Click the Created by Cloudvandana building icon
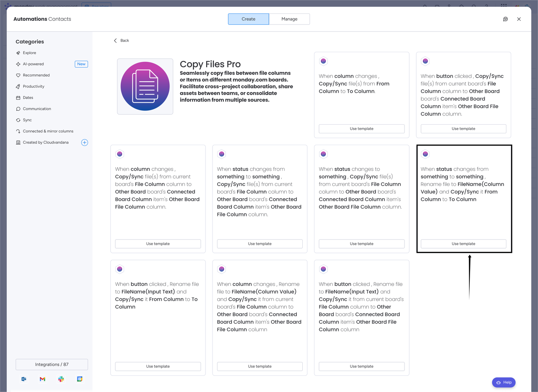Image resolution: width=538 pixels, height=392 pixels. point(18,142)
